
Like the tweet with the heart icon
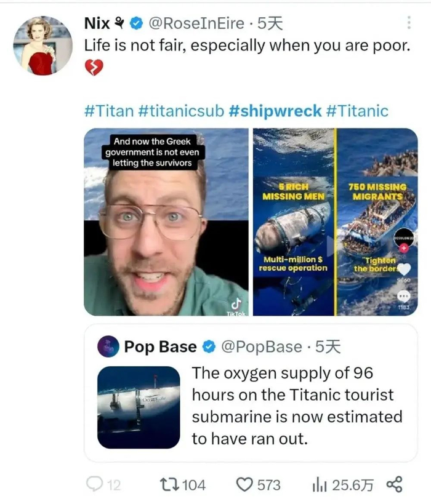coord(244,484)
